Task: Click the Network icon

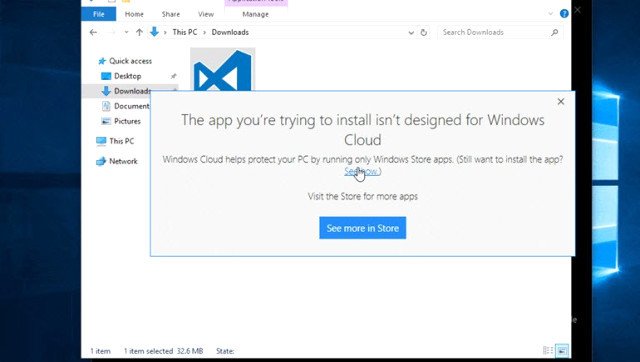Action: (x=101, y=161)
